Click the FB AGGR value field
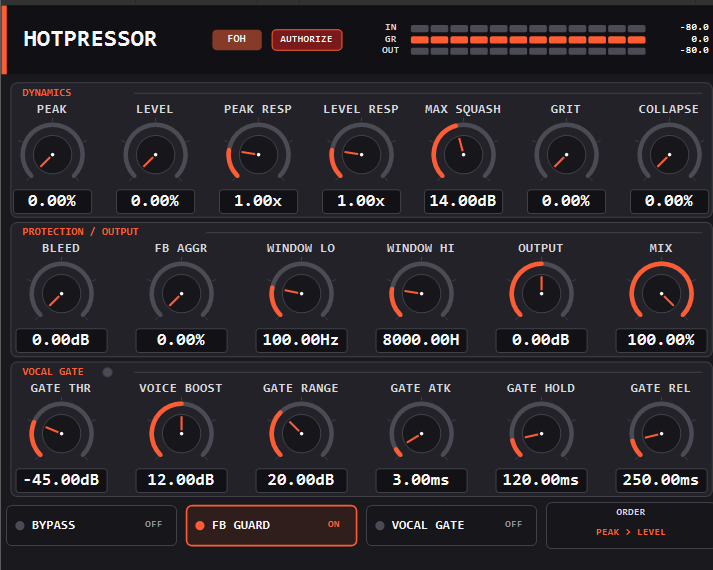 click(x=181, y=340)
